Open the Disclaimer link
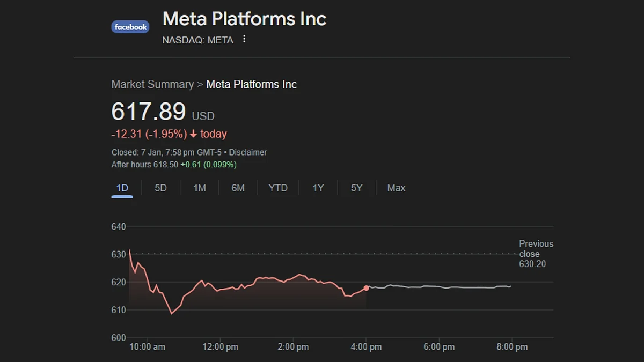This screenshot has width=644, height=362. click(x=248, y=152)
